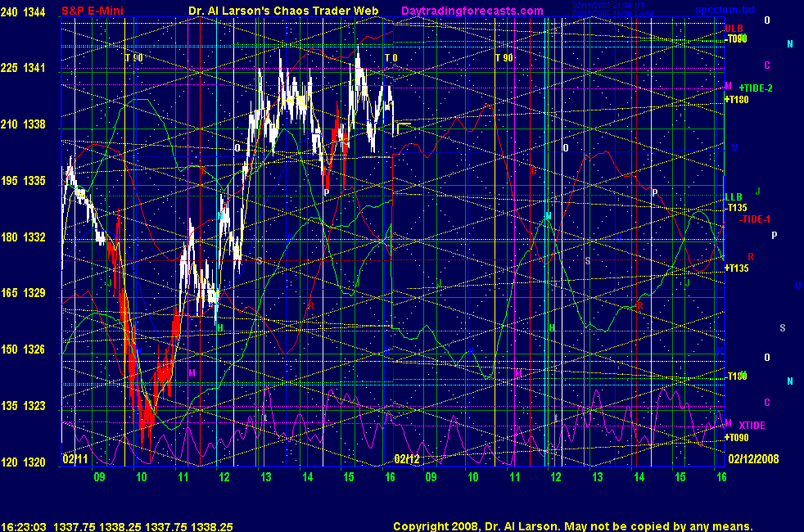The width and height of the screenshot is (804, 532).
Task: Click the red "S&P E-Mini" chart title
Action: point(93,11)
